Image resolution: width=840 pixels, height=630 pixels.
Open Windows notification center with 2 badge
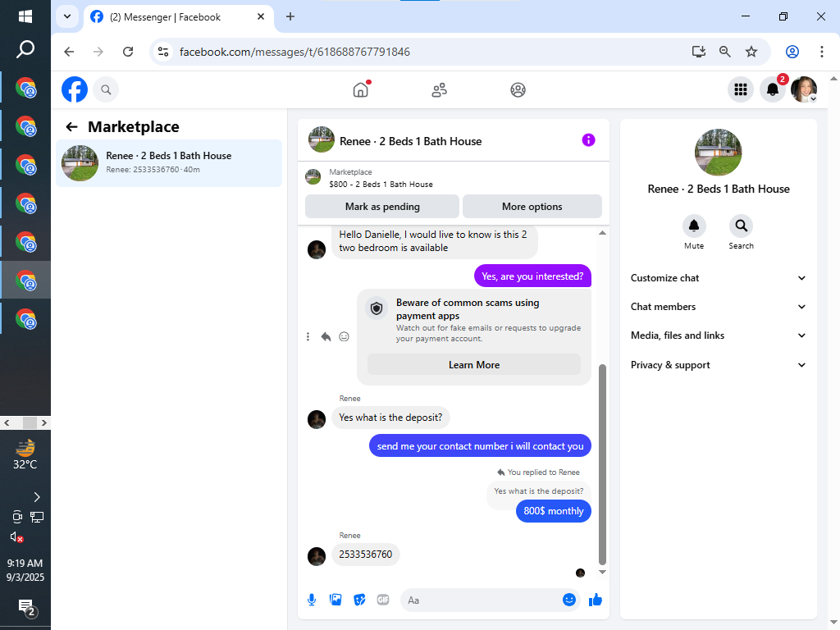click(26, 608)
